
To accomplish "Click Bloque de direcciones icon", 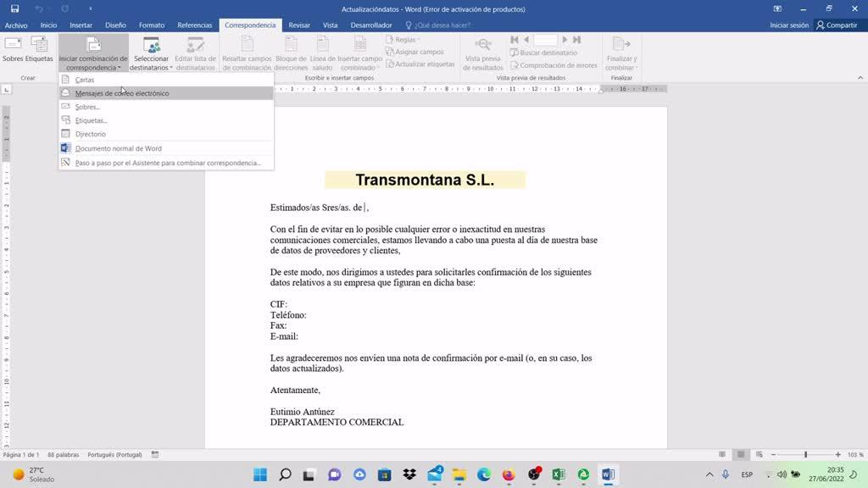I will 291,53.
